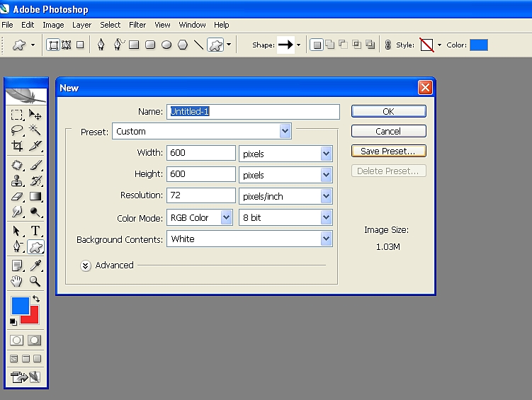Choose Rounded Rectangle shape in options bar
This screenshot has height=400, width=532.
(150, 45)
